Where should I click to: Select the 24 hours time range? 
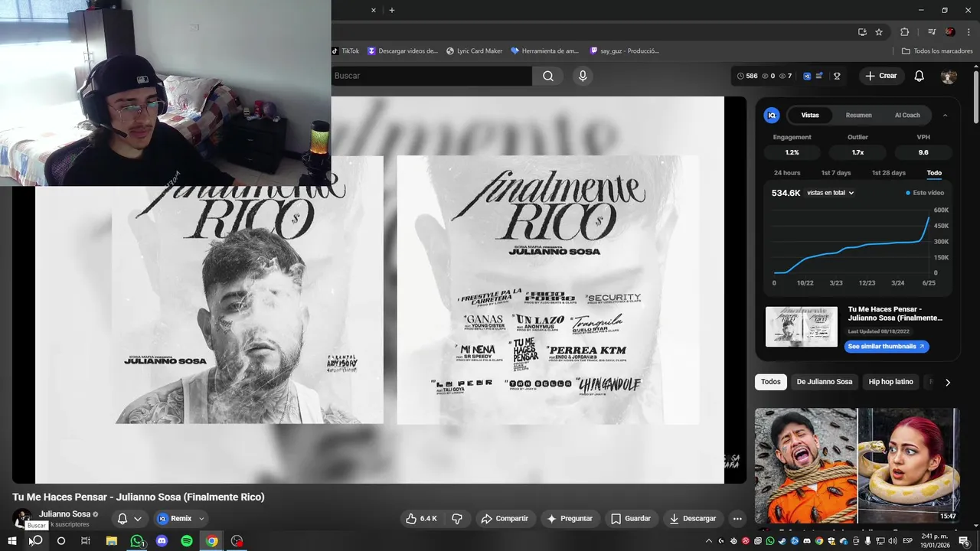pos(787,173)
